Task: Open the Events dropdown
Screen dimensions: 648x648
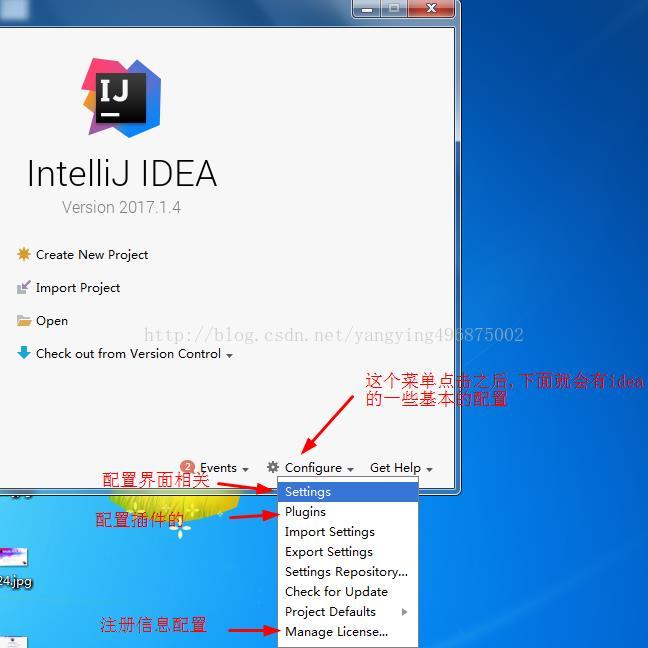Action: 224,468
